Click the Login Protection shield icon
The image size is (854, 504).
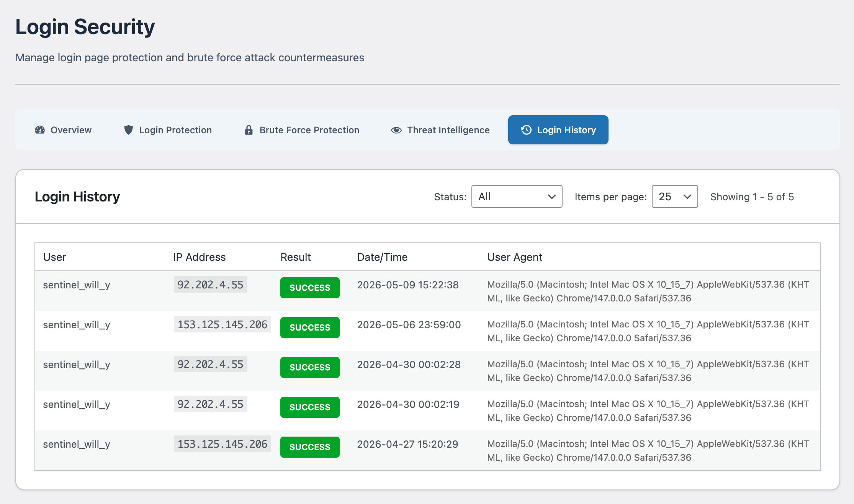coord(129,130)
